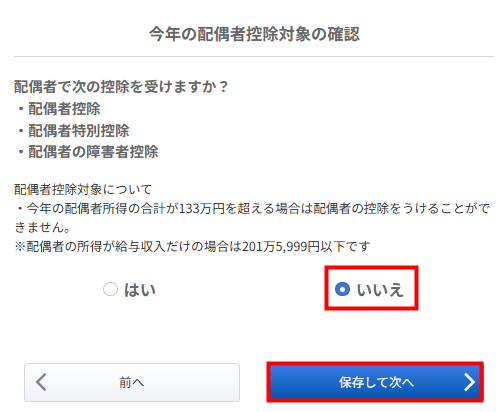Click the right chevron icon on 保存して次へ
This screenshot has width=502, height=412.
click(469, 382)
